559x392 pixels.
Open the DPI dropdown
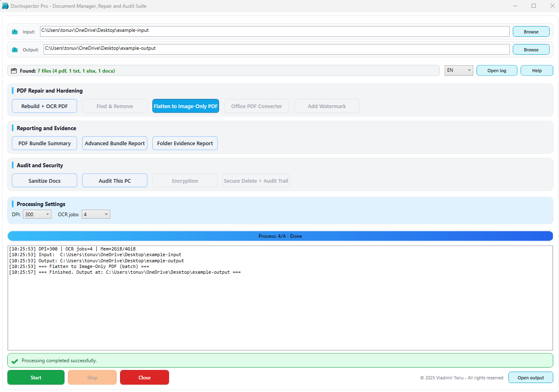click(37, 214)
